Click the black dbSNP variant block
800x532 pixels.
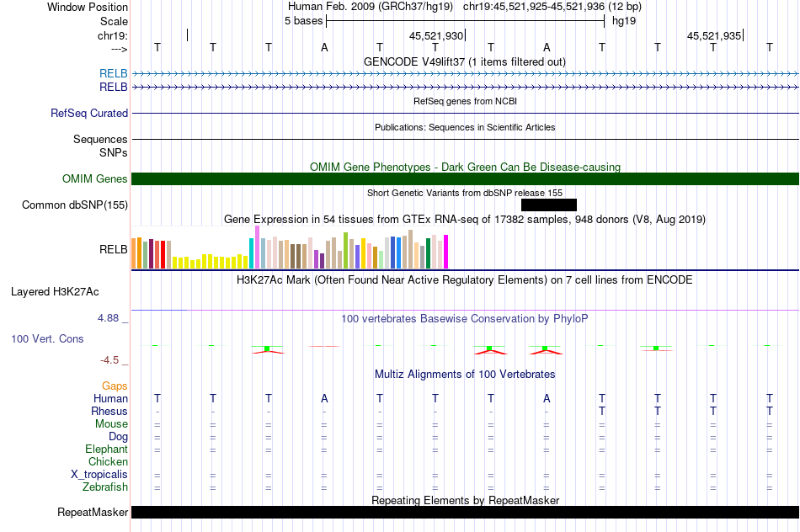[549, 205]
